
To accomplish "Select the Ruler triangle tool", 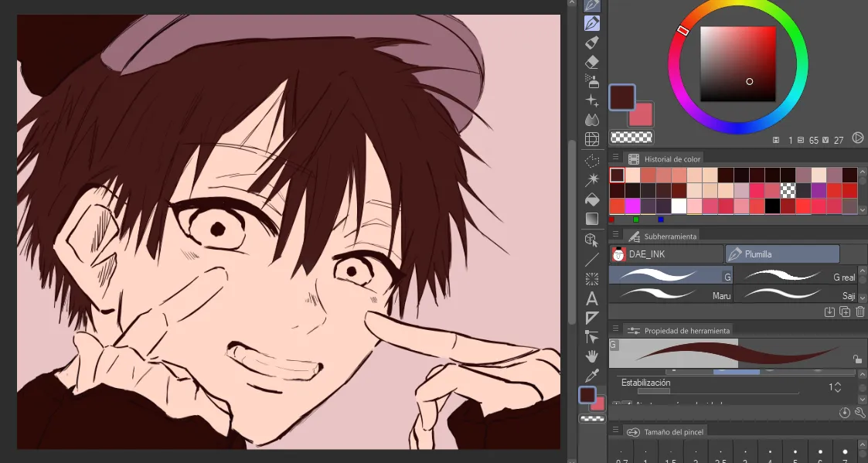I will pos(592,318).
